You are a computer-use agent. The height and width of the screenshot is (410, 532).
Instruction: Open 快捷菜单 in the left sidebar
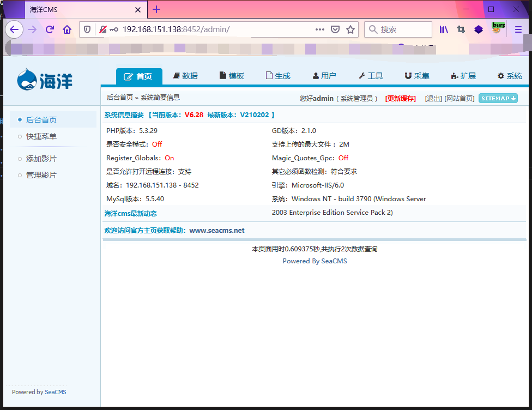41,136
